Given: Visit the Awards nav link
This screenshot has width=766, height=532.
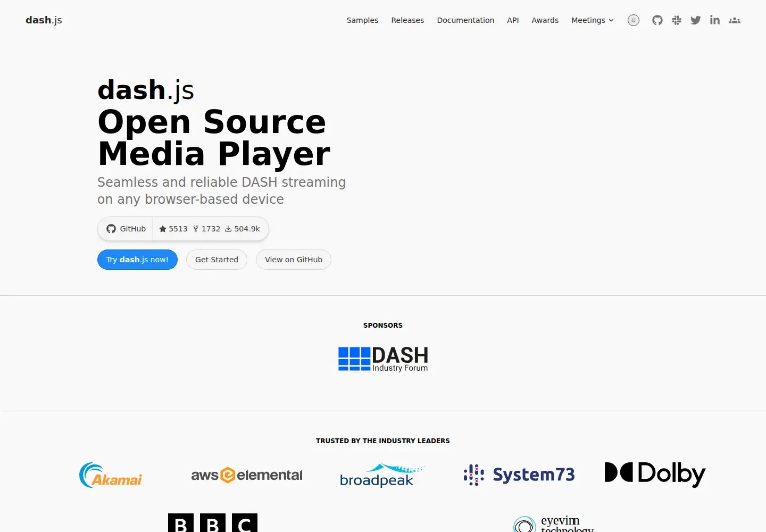Looking at the screenshot, I should 545,20.
